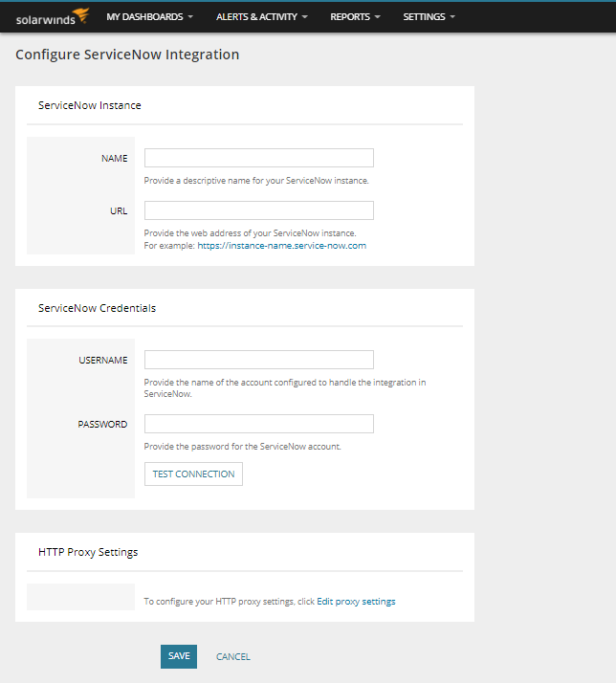Click the PASSWORD field label

pos(102,425)
